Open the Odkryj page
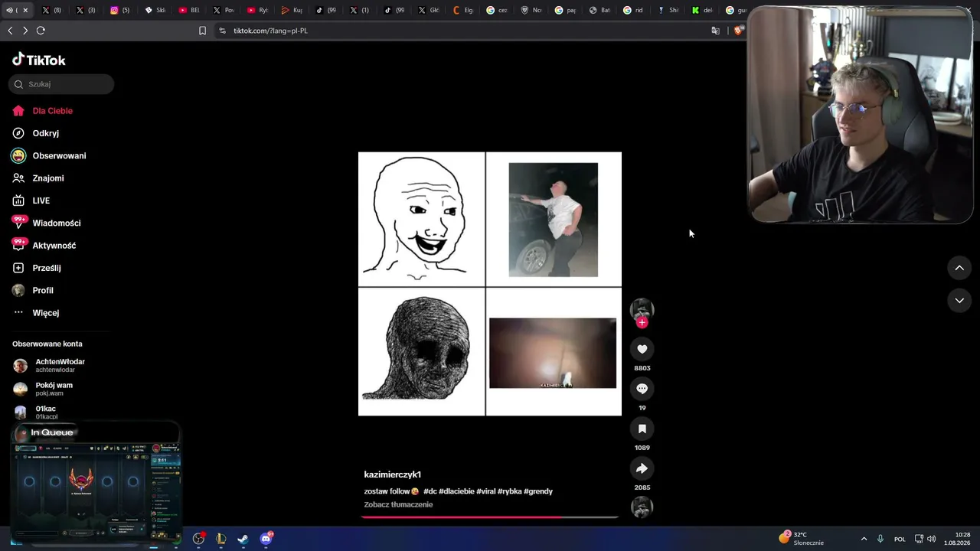The image size is (980, 551). point(36,133)
